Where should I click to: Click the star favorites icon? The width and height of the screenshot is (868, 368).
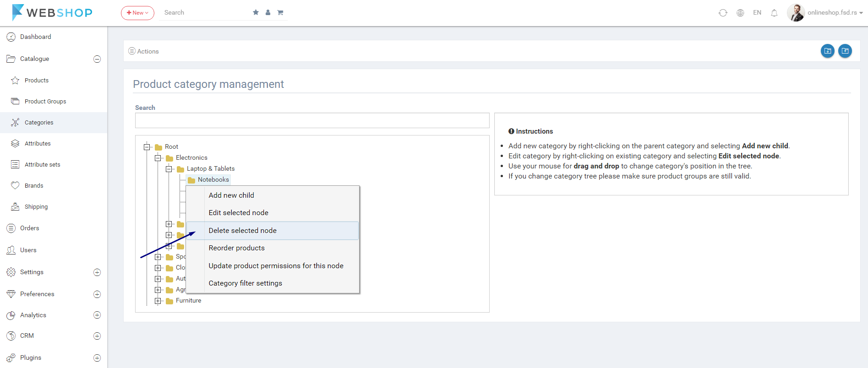tap(256, 12)
